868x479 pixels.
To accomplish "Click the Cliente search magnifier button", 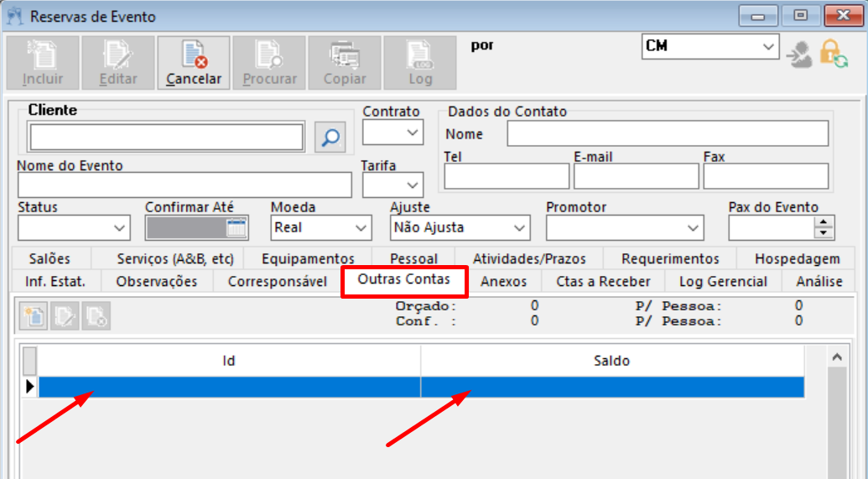I will (330, 137).
